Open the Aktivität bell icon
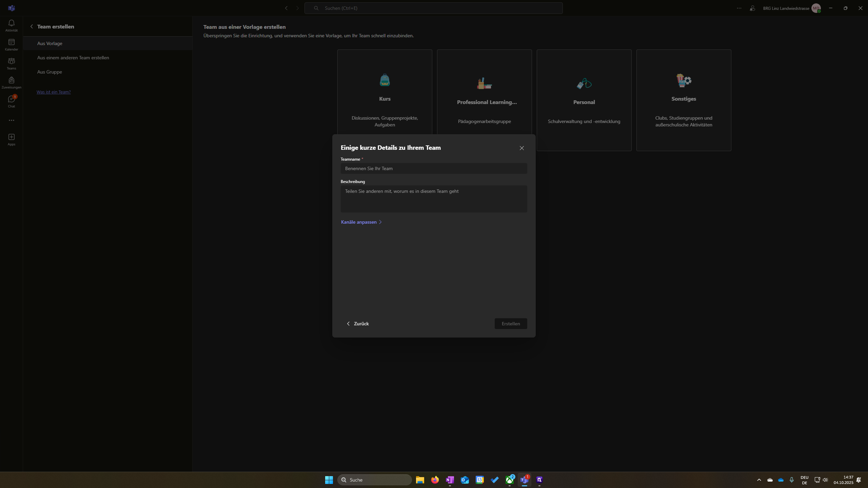Viewport: 868px width, 488px height. point(12,23)
